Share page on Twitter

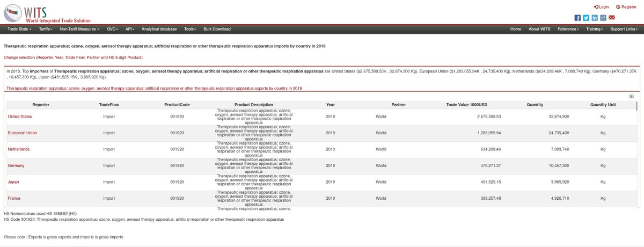(x=586, y=18)
